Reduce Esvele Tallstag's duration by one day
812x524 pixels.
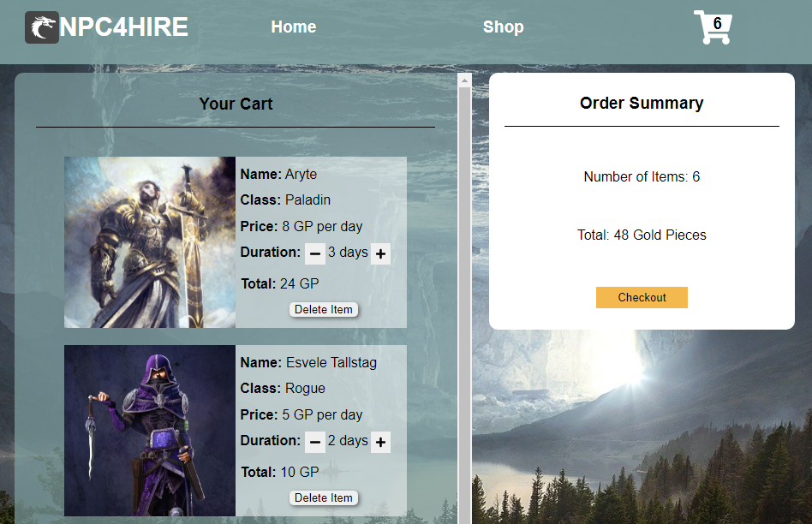point(315,442)
